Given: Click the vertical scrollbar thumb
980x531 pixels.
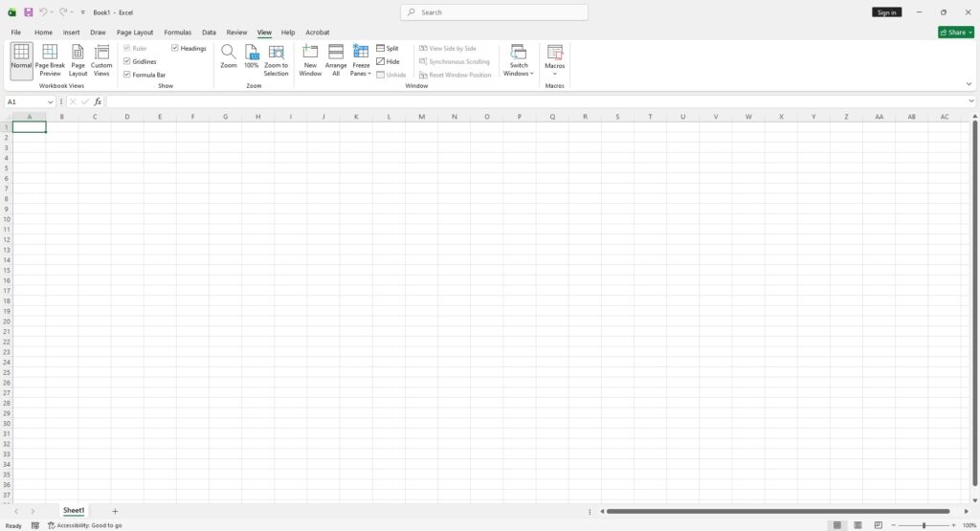Looking at the screenshot, I should 974,303.
